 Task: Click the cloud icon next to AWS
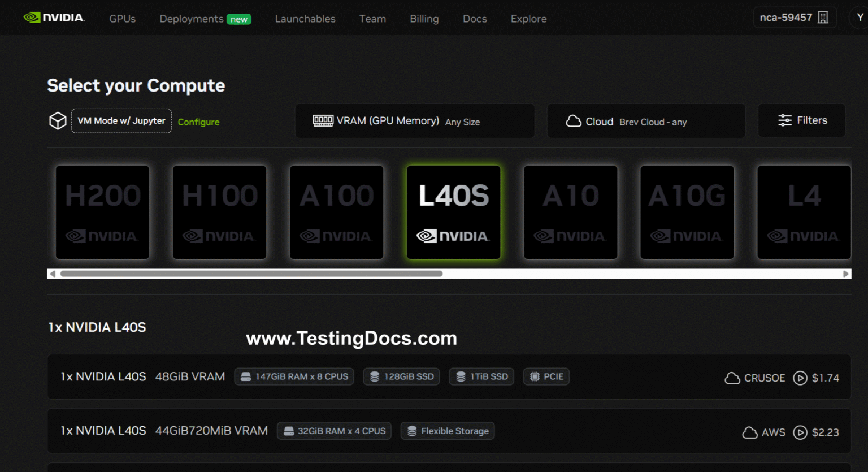[x=749, y=432]
